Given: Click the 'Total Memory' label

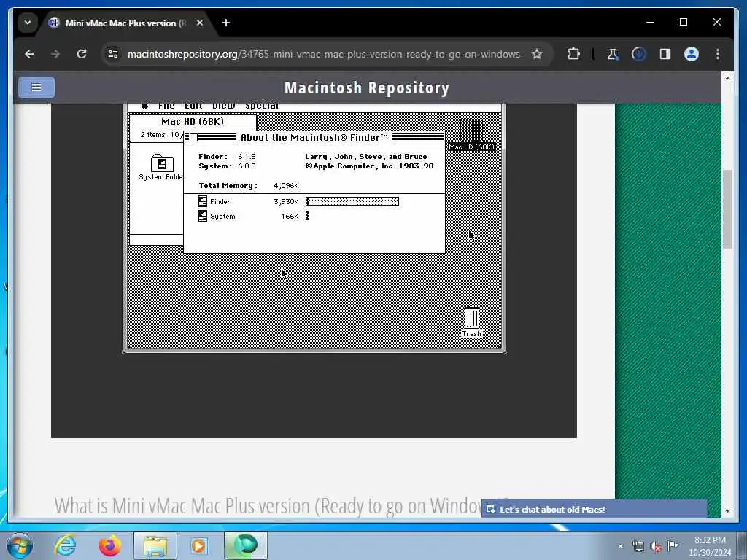Looking at the screenshot, I should (228, 186).
